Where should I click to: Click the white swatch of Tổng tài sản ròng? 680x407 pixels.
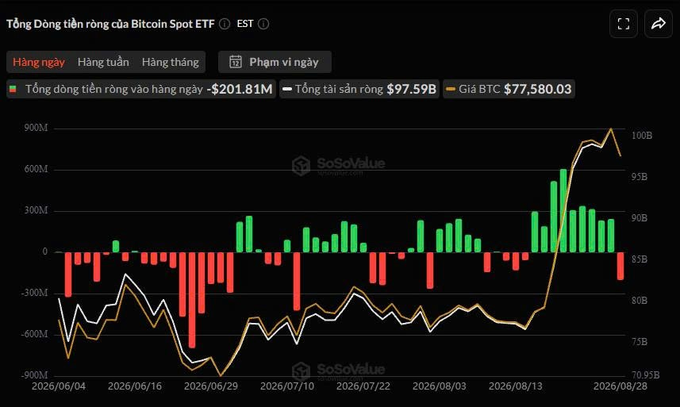click(287, 89)
